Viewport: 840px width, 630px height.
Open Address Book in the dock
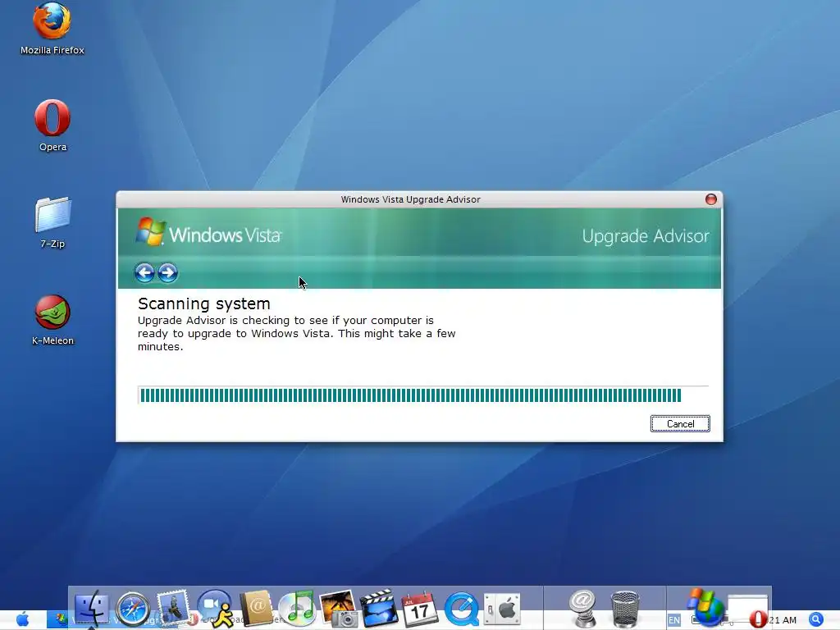[256, 608]
